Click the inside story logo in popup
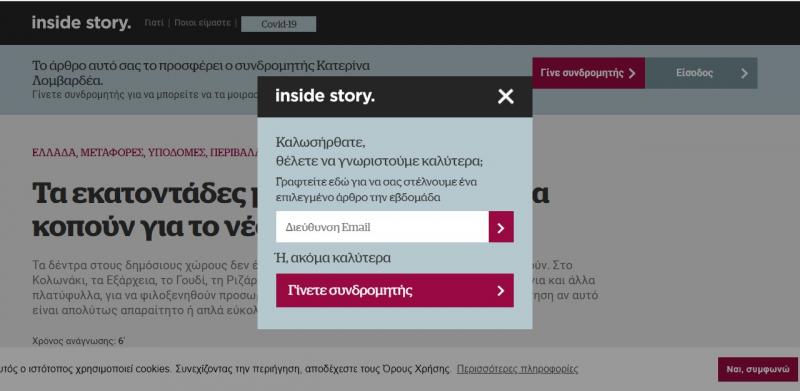Image resolution: width=800 pixels, height=391 pixels. click(x=325, y=96)
